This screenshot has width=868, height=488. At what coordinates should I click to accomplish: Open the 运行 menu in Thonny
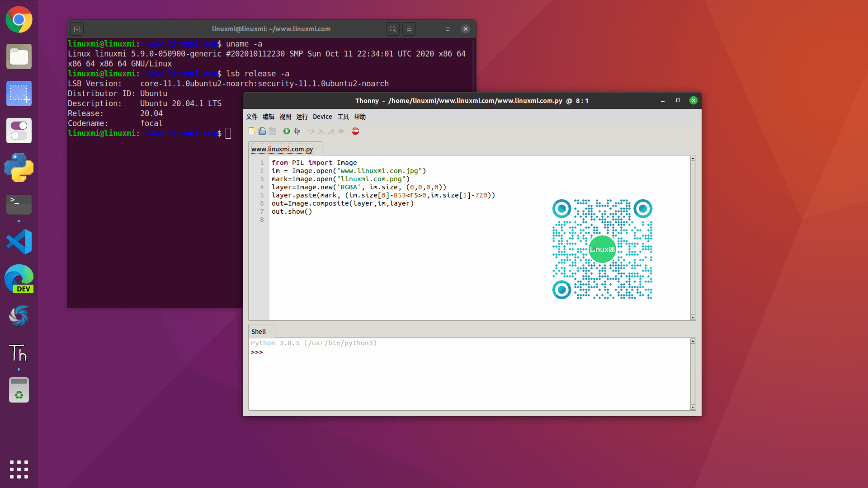point(302,117)
